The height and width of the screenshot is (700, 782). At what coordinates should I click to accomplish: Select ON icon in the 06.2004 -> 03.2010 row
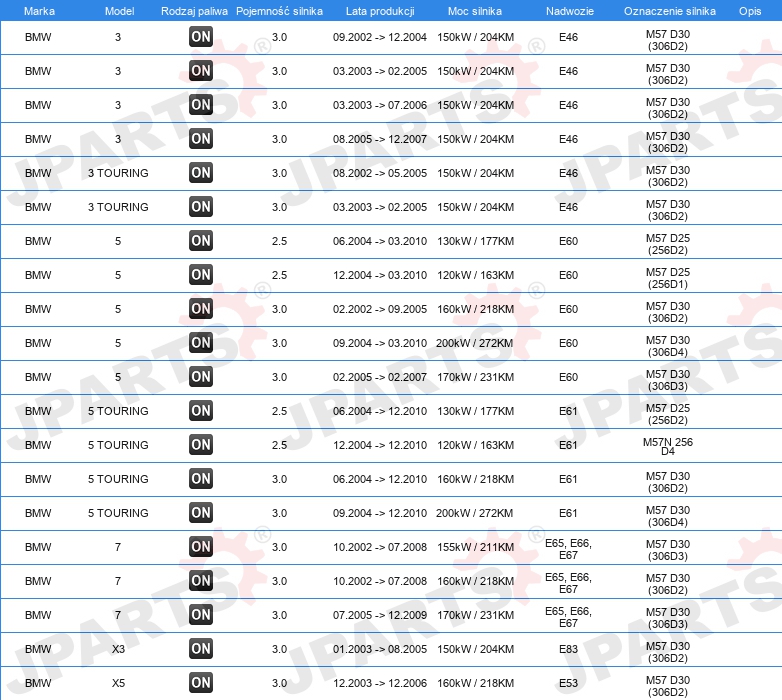(x=201, y=241)
